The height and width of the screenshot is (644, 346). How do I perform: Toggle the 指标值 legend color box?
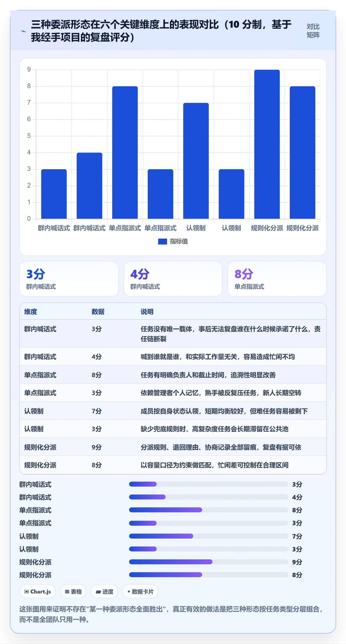tap(162, 242)
